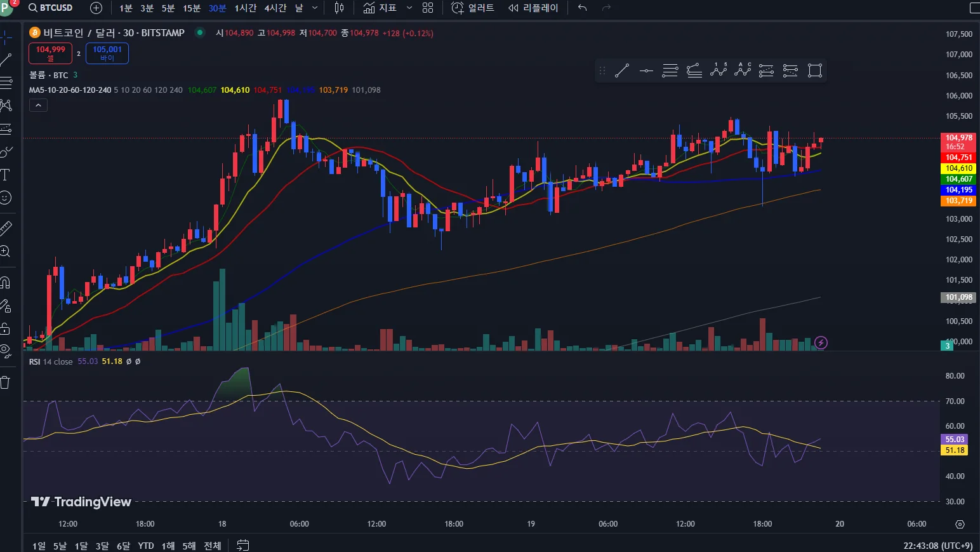The width and height of the screenshot is (980, 552).
Task: Select the 3달 date range
Action: coord(102,546)
